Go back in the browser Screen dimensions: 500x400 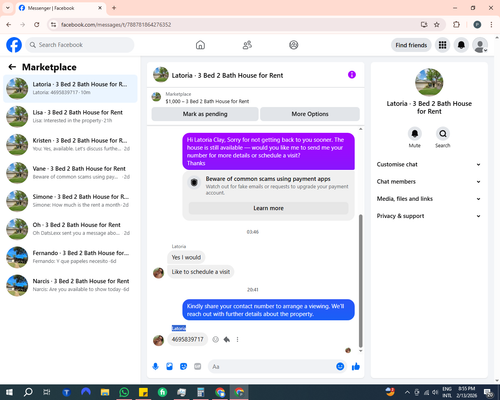pyautogui.click(x=9, y=25)
